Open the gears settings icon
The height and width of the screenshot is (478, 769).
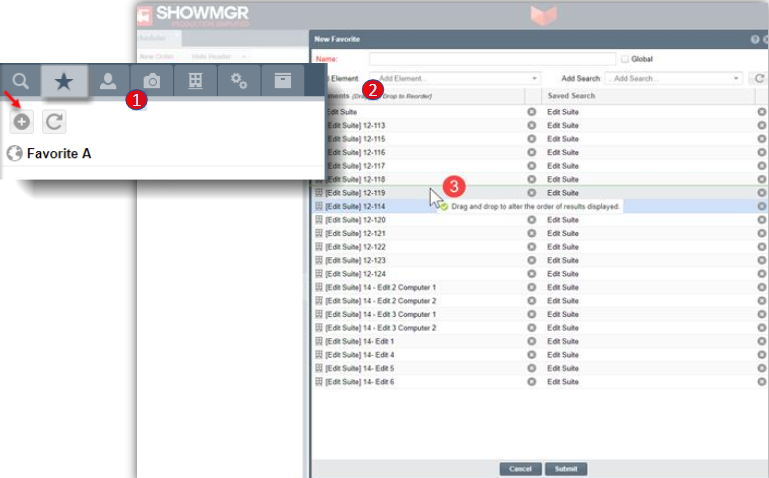point(239,81)
